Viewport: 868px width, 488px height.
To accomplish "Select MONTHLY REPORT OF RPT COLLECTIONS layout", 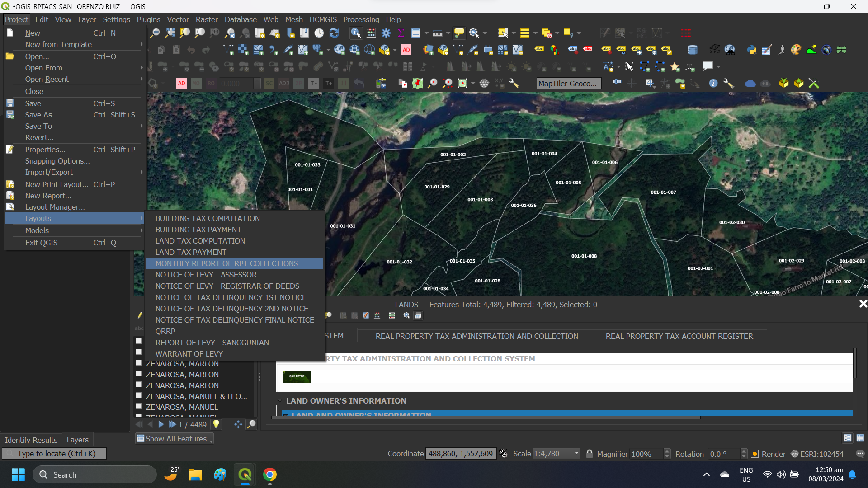I will click(x=226, y=263).
